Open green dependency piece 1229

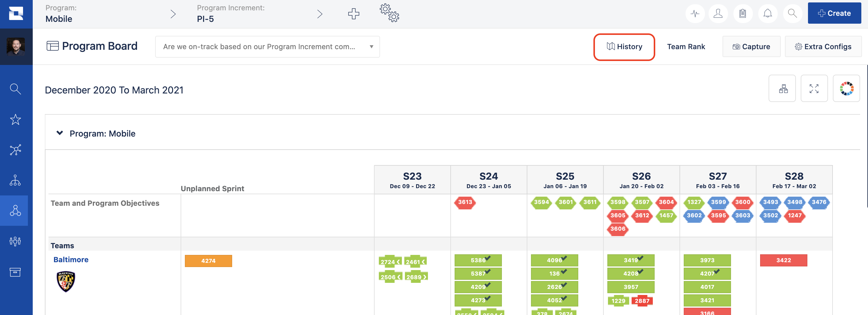(618, 301)
